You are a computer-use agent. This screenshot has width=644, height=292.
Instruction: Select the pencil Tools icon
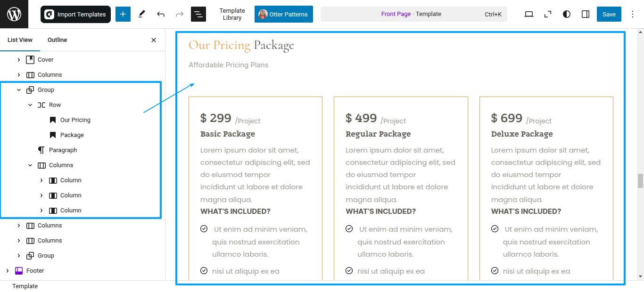click(x=142, y=14)
